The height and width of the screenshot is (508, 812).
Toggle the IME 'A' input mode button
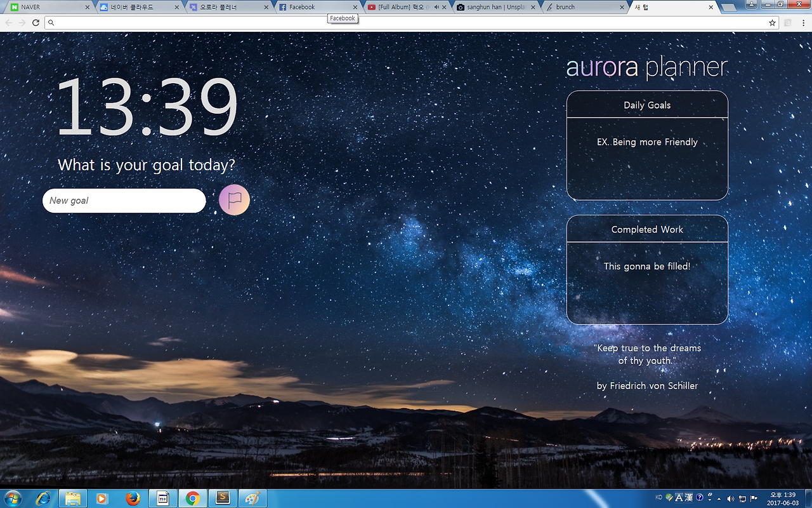[679, 498]
